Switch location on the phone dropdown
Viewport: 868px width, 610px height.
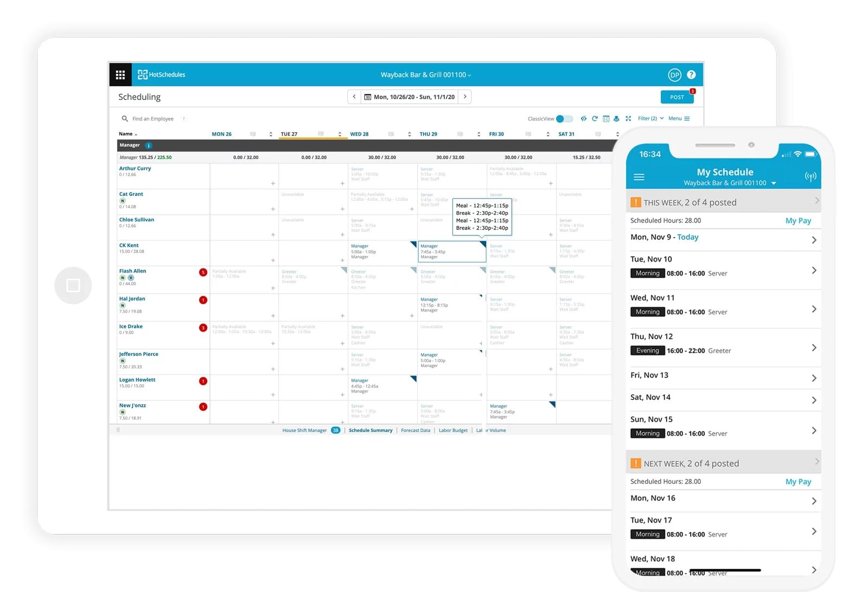[x=730, y=183]
